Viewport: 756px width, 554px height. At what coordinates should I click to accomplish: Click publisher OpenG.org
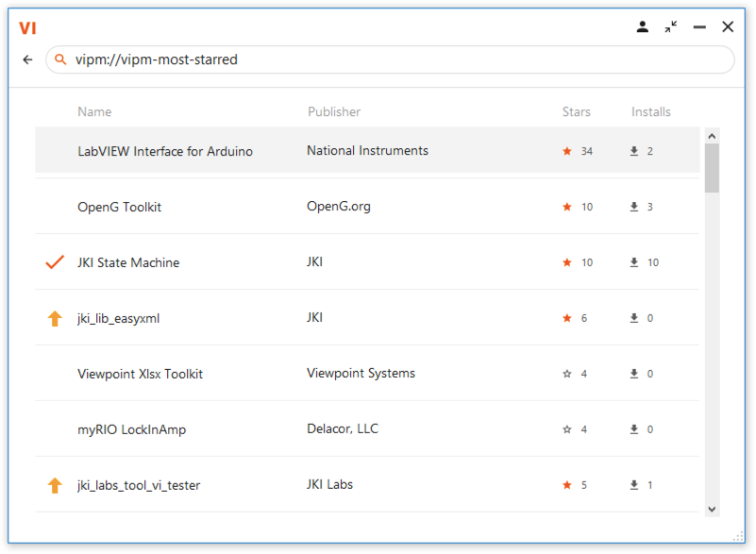tap(339, 207)
